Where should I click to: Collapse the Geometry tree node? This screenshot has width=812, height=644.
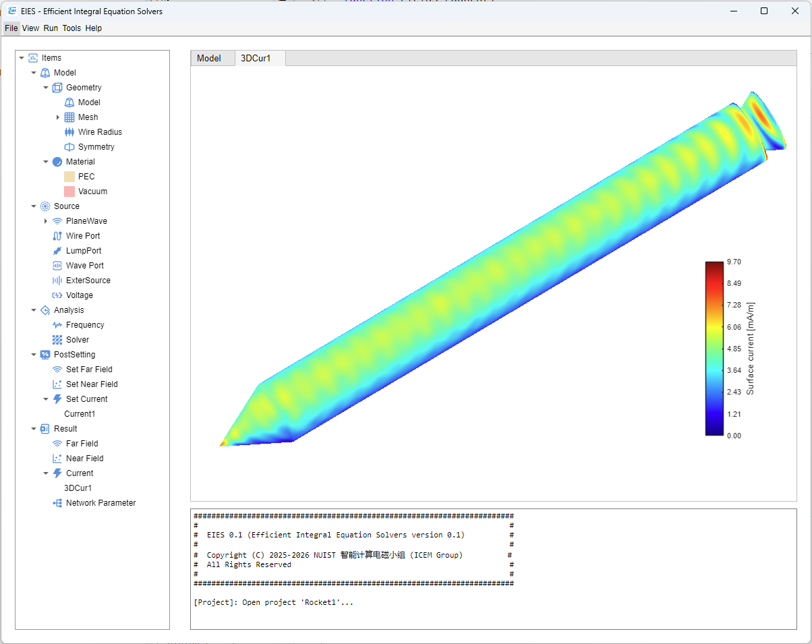(x=46, y=88)
